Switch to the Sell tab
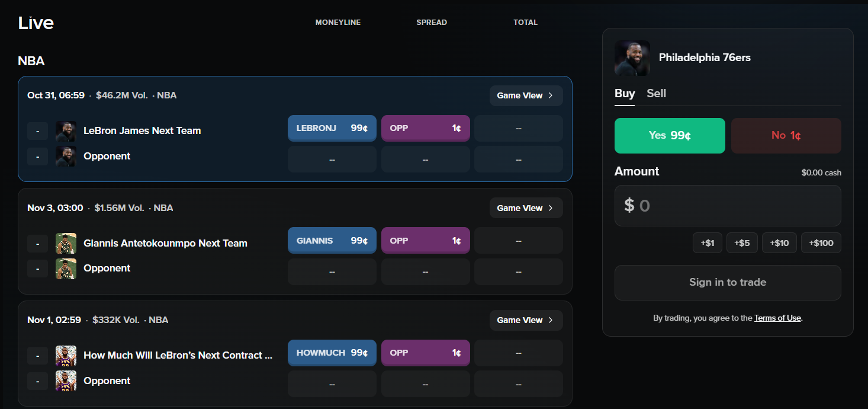 pos(656,94)
